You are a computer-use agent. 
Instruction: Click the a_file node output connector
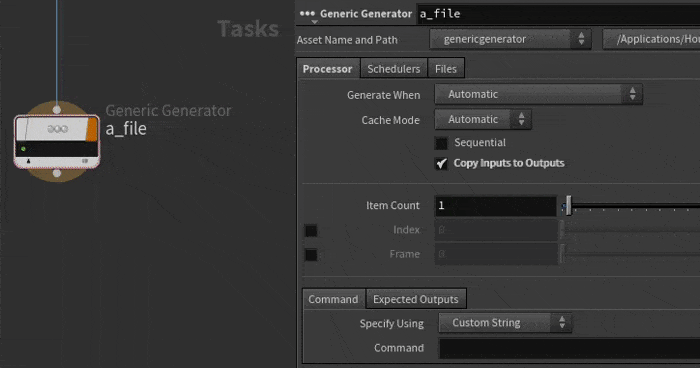57,173
